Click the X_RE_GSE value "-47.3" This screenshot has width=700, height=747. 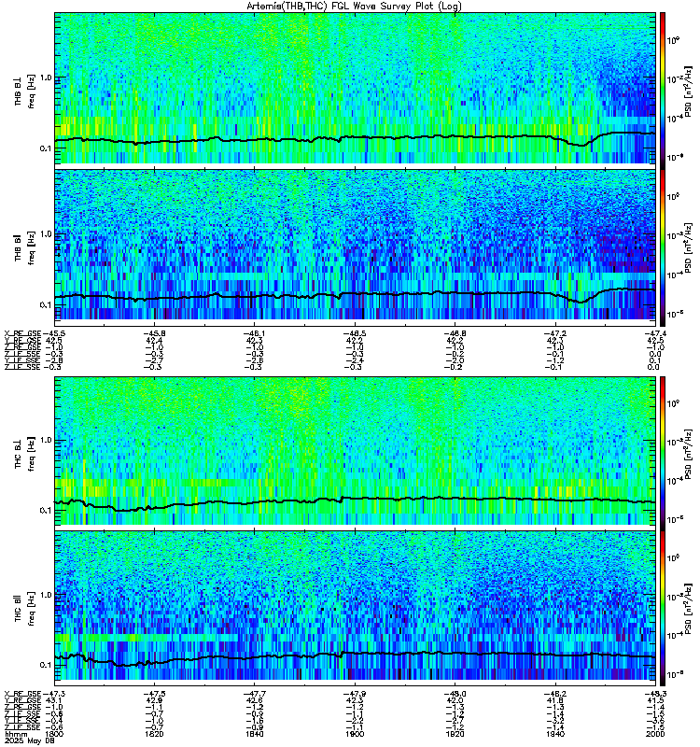[x=53, y=694]
